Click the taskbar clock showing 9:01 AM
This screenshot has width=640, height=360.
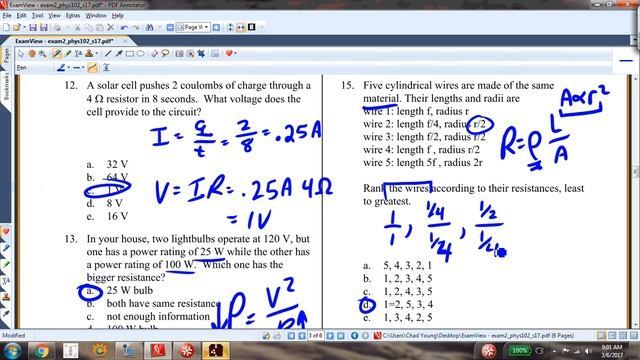(611, 351)
